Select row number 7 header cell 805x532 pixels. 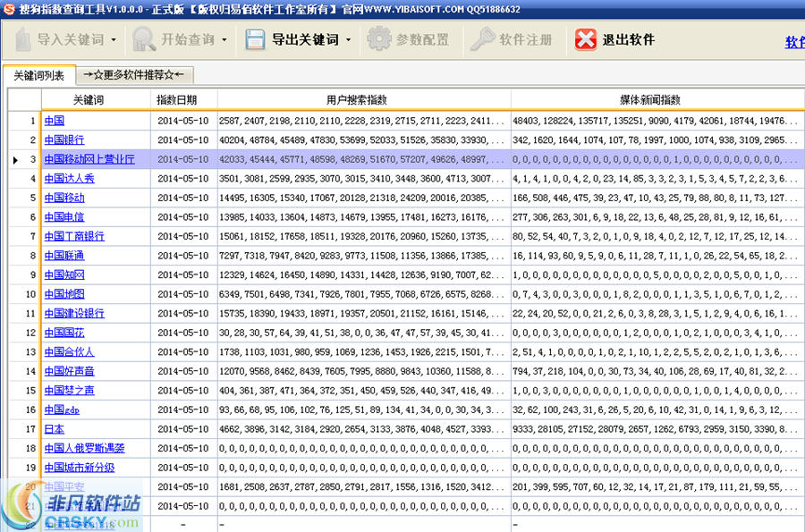tap(25, 237)
